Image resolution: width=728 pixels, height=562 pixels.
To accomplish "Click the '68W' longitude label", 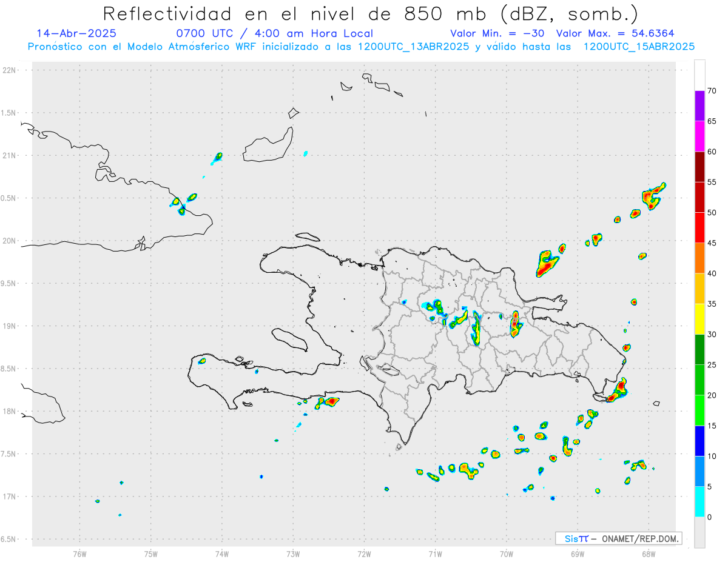I will click(649, 554).
